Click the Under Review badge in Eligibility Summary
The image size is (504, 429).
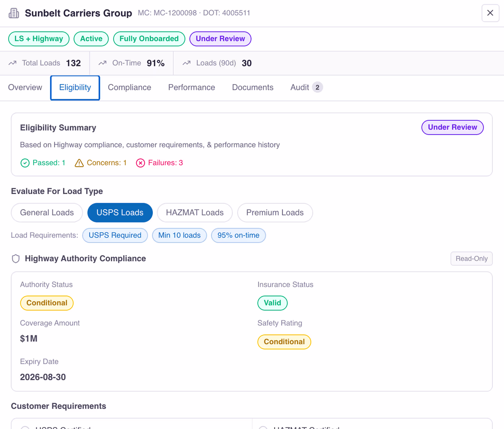453,128
